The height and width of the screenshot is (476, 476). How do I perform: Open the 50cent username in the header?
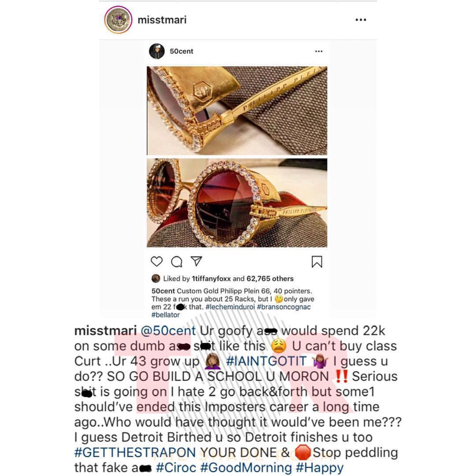click(x=181, y=51)
